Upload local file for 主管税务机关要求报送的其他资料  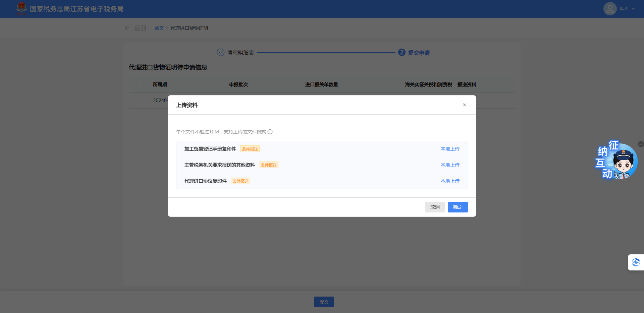coord(450,165)
